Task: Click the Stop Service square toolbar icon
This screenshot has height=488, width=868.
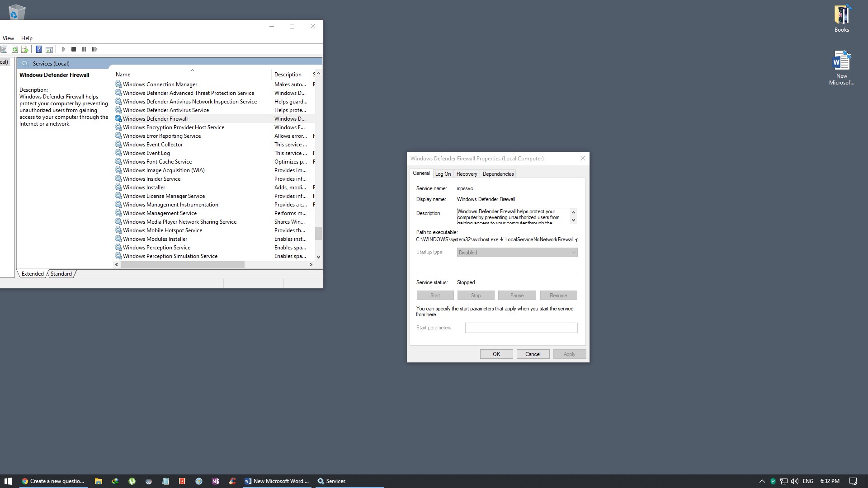Action: coord(74,49)
